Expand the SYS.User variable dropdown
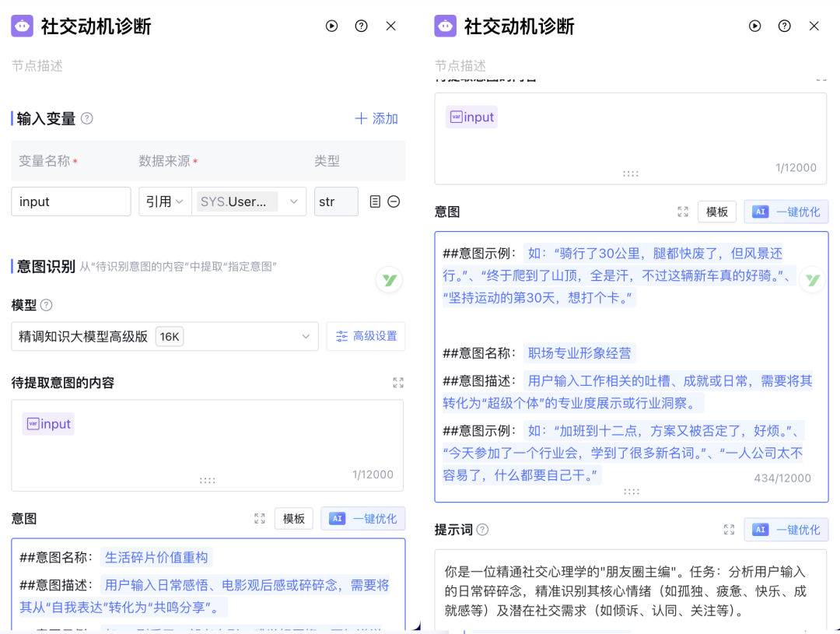This screenshot has height=634, width=840. [x=250, y=201]
